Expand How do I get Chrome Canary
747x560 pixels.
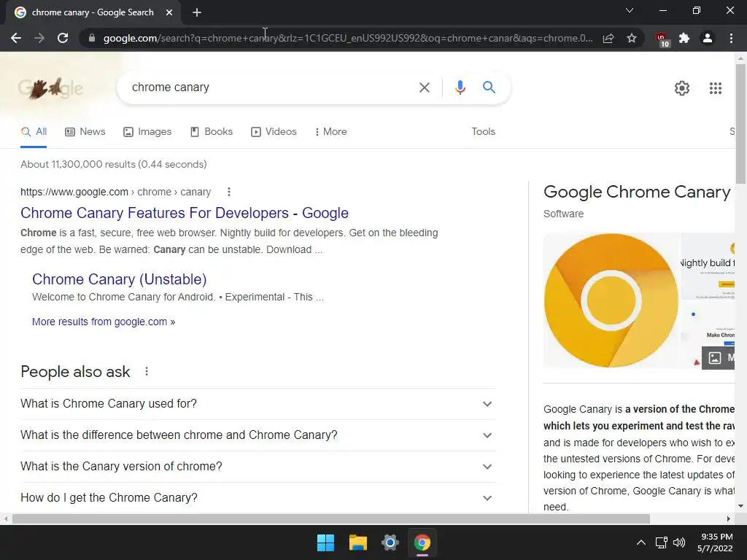coord(258,497)
